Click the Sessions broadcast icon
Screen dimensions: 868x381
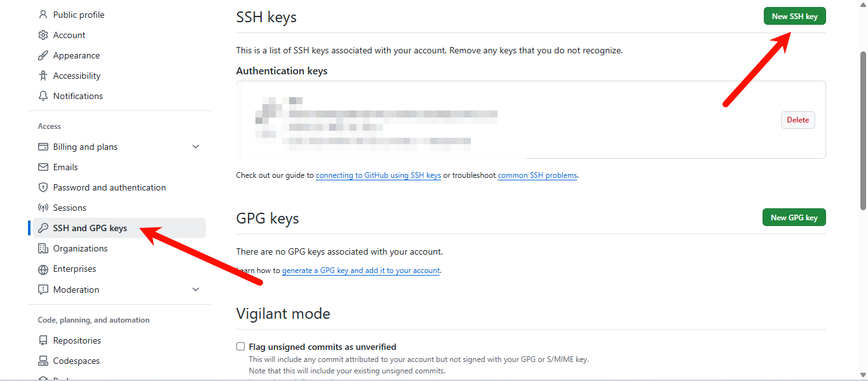click(x=43, y=208)
